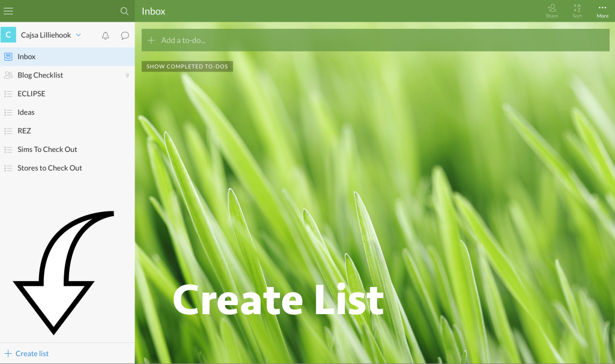Open notifications bell icon
615x364 pixels.
pos(106,35)
